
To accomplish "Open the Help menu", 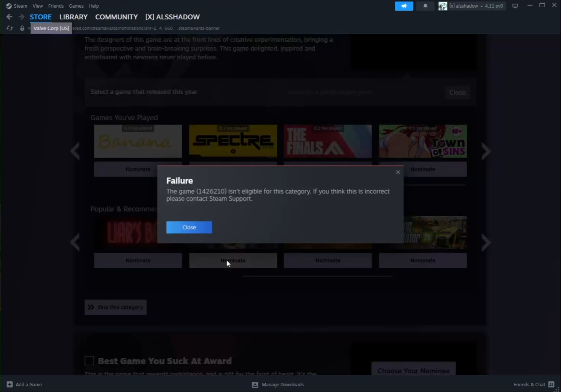I will point(94,6).
